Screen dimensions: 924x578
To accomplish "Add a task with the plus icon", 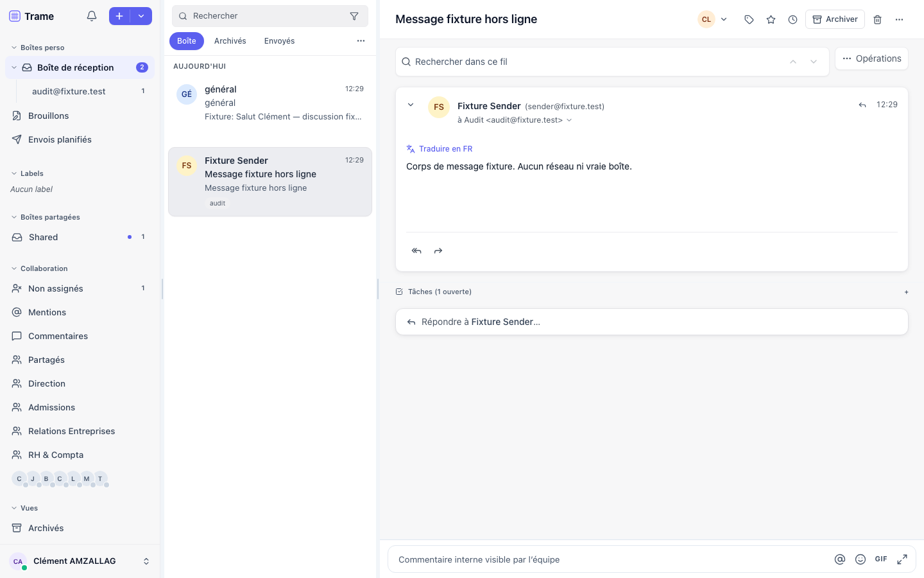I will 906,292.
